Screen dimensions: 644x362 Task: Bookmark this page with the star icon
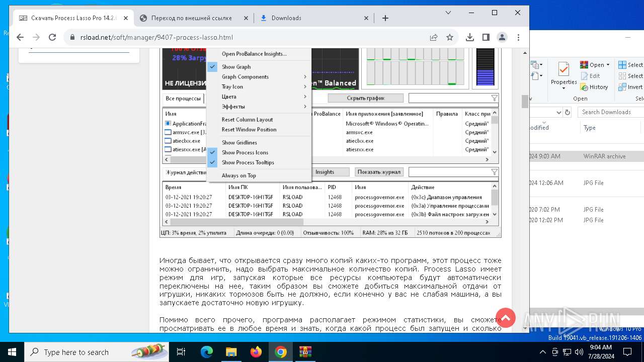pyautogui.click(x=450, y=37)
